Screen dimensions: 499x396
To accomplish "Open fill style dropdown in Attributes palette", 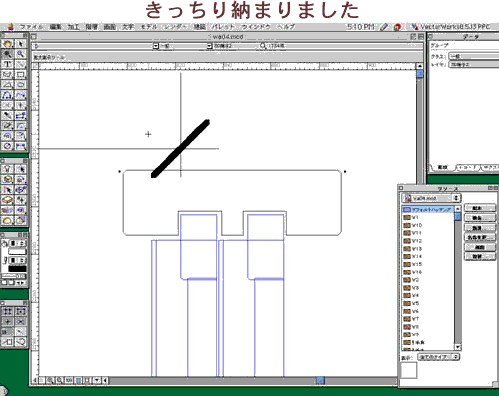I will 18,244.
